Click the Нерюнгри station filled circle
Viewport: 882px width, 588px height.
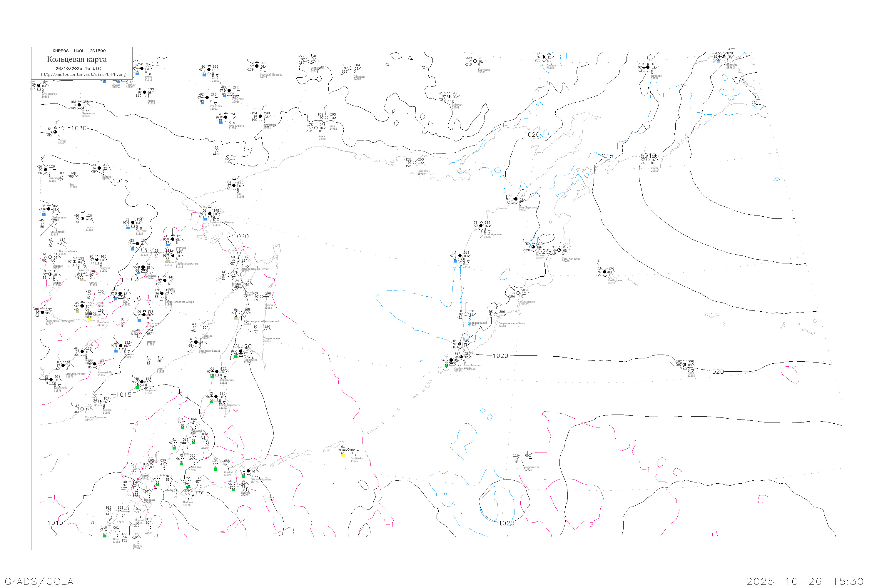(x=79, y=105)
